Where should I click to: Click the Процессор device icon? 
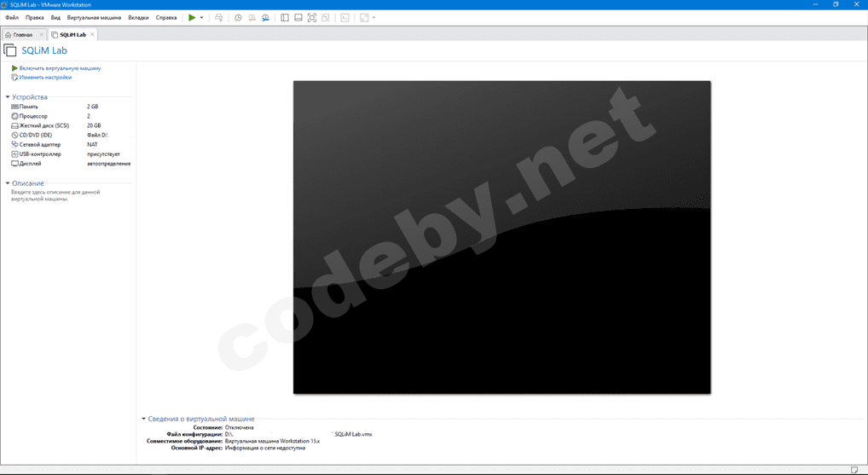click(x=15, y=116)
